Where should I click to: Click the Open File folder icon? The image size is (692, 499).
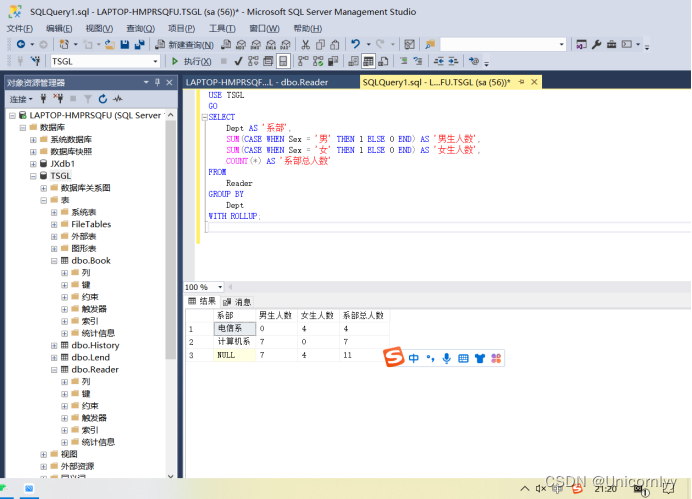110,45
